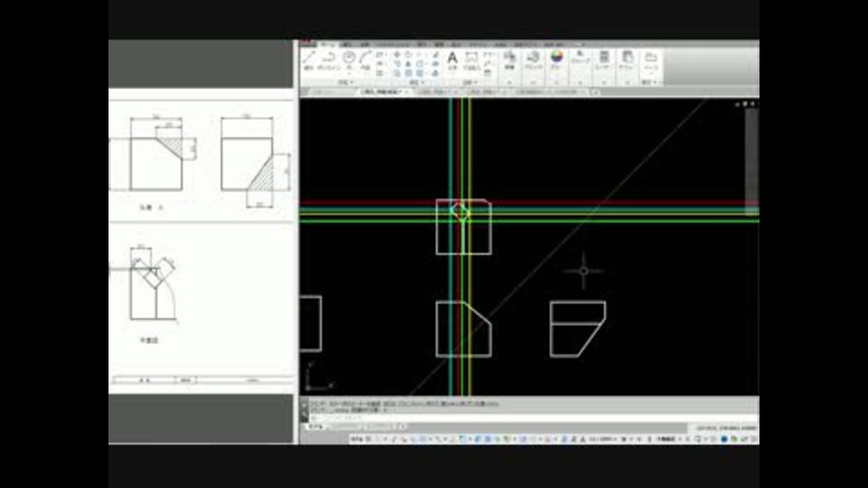This screenshot has height=488, width=868.
Task: Select the Circle tool
Action: (x=349, y=58)
